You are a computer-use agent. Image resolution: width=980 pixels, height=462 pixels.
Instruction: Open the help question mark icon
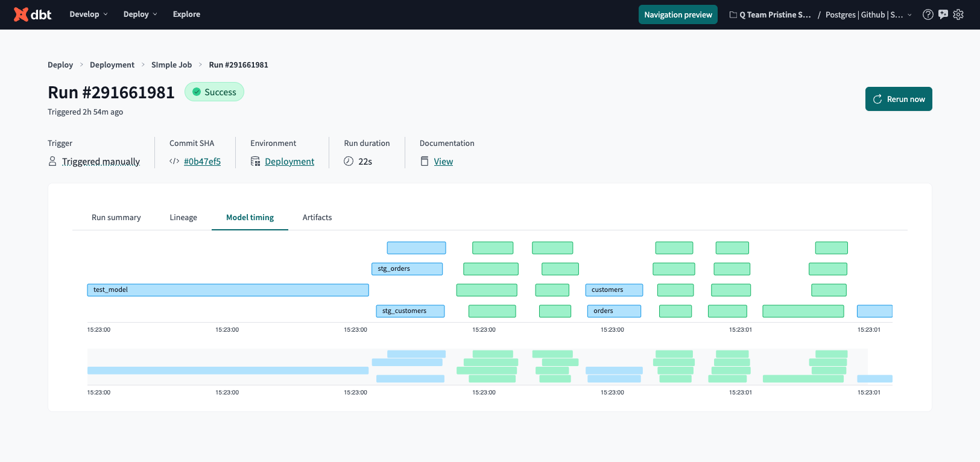(x=928, y=14)
